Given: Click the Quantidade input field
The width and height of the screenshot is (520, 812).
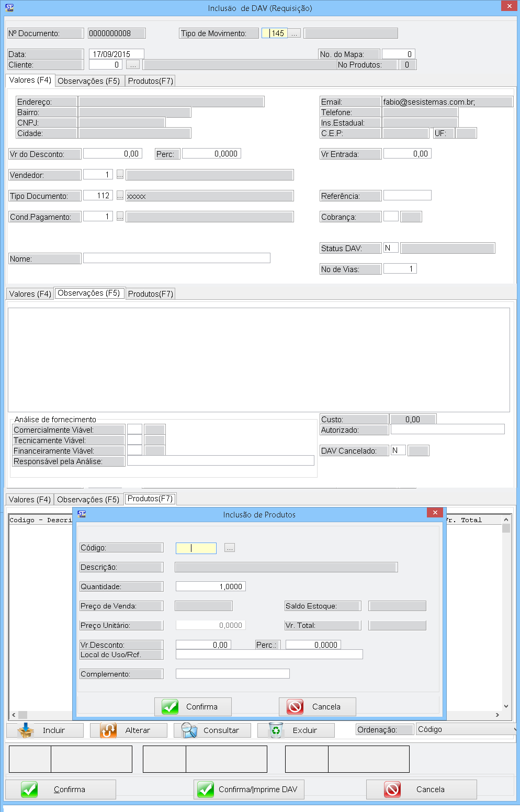Looking at the screenshot, I should point(210,587).
